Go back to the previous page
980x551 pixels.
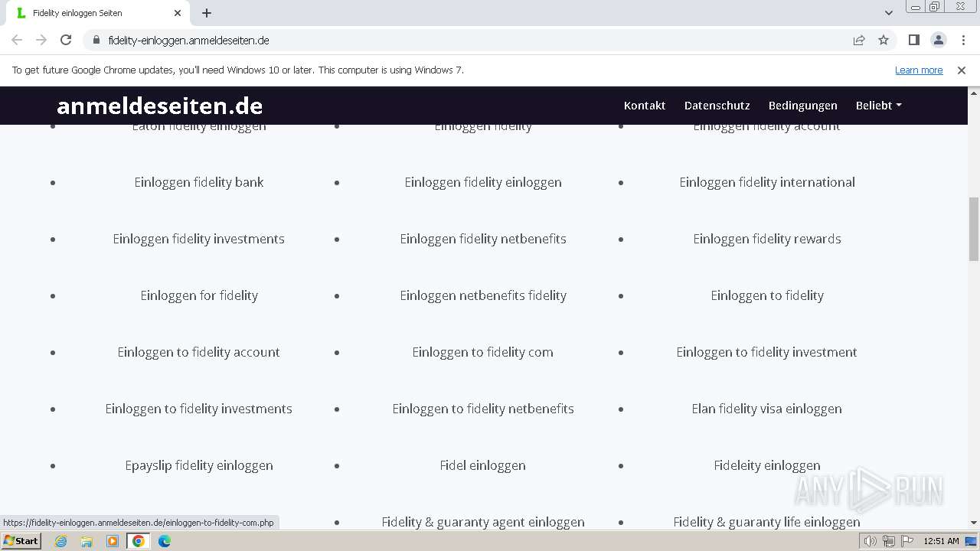(x=17, y=40)
